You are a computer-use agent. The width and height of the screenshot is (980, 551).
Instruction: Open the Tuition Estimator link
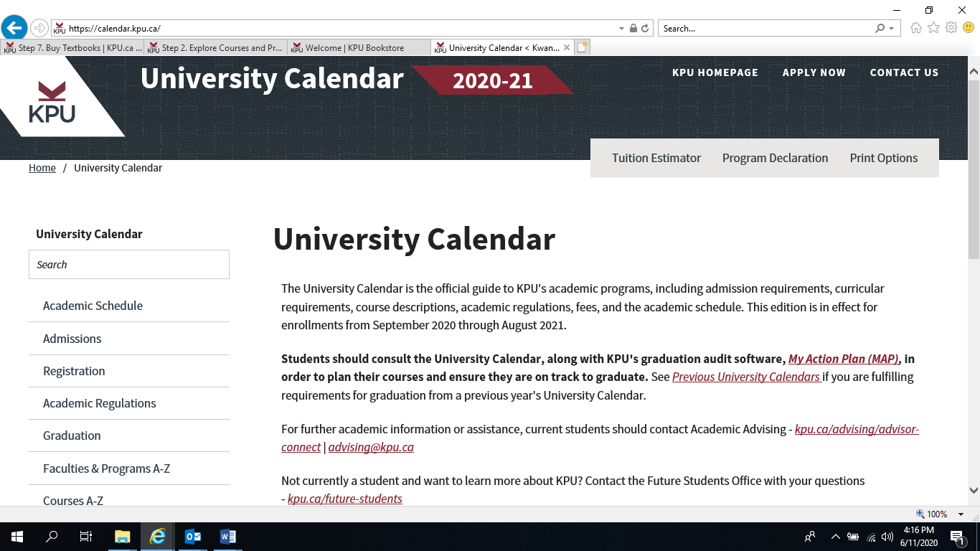tap(656, 158)
